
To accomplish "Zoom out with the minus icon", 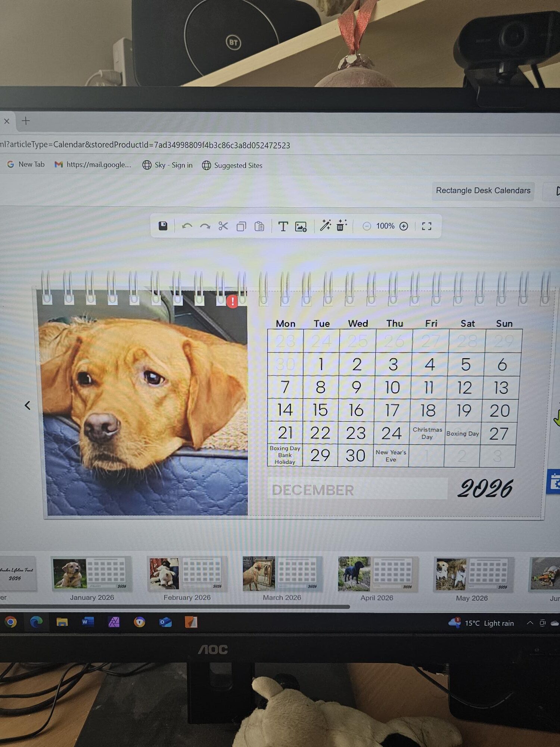I will (367, 226).
